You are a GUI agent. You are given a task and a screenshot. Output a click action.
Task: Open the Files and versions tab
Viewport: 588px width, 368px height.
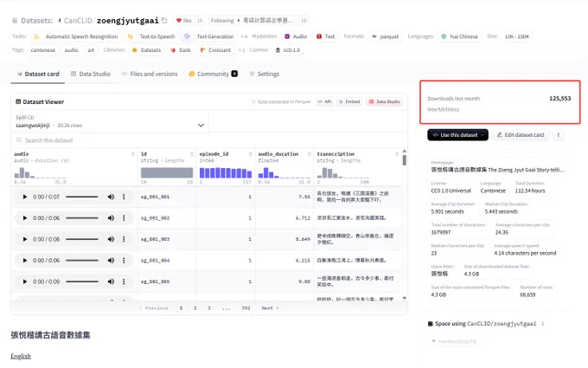pyautogui.click(x=150, y=74)
